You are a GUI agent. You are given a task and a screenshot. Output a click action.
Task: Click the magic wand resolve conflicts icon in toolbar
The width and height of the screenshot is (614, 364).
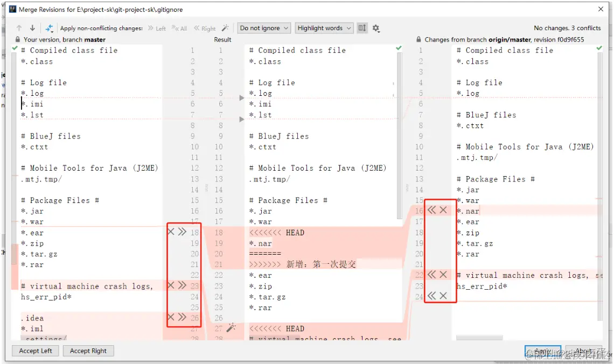tap(225, 28)
